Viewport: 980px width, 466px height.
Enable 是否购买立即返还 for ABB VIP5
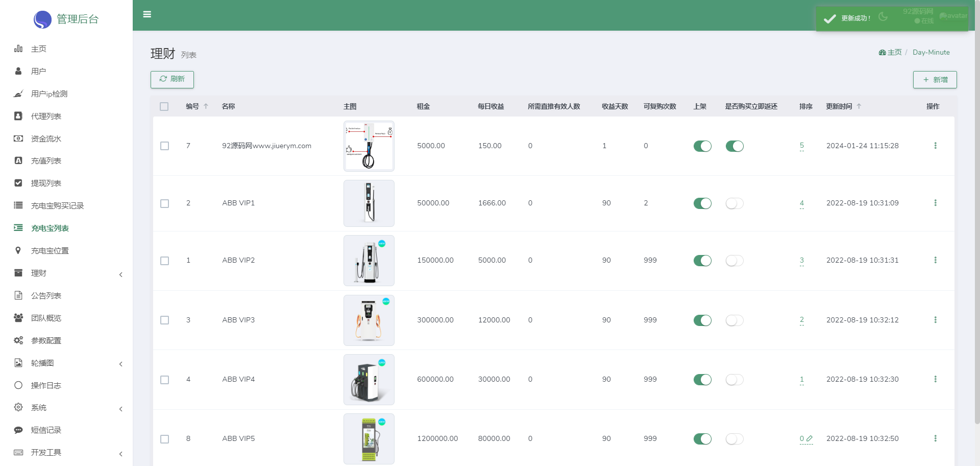pos(734,439)
